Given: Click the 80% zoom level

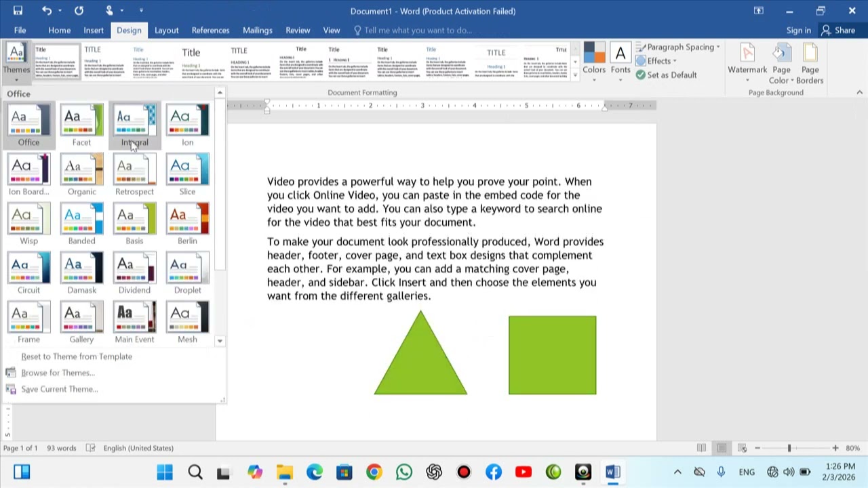Looking at the screenshot, I should click(852, 448).
